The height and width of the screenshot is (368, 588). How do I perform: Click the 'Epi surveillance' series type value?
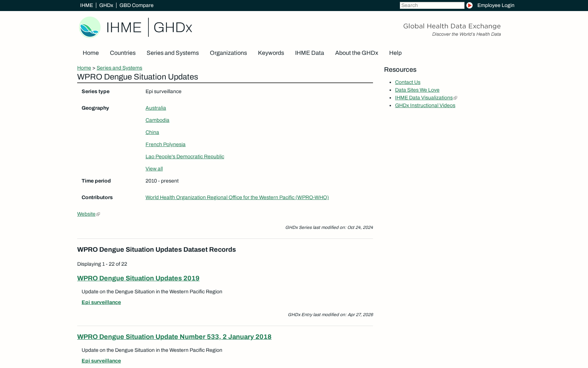pyautogui.click(x=164, y=92)
